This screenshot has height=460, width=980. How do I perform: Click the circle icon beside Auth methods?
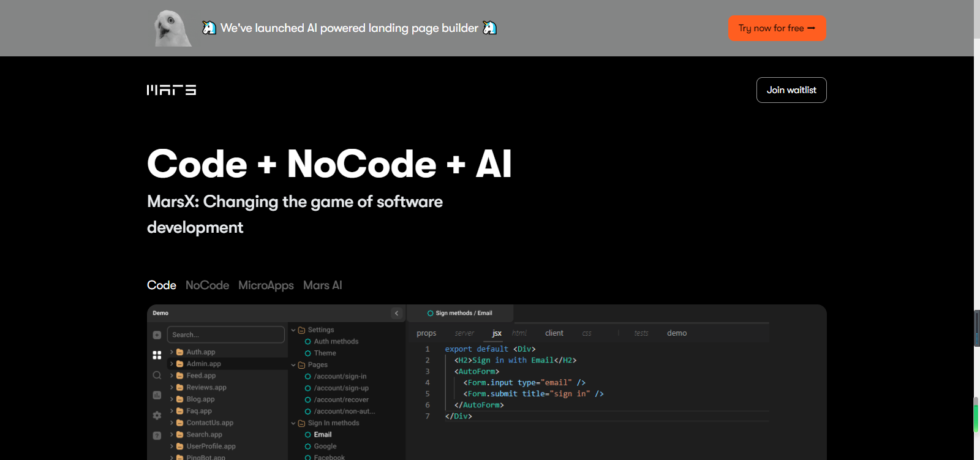click(x=308, y=342)
